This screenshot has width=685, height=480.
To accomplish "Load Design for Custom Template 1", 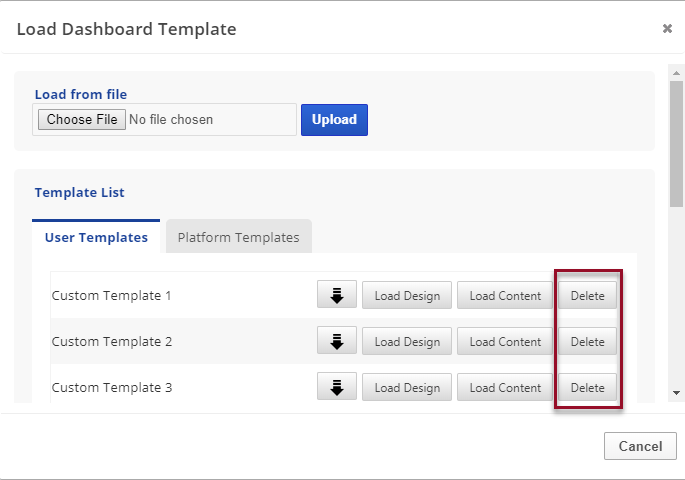I will click(x=407, y=296).
